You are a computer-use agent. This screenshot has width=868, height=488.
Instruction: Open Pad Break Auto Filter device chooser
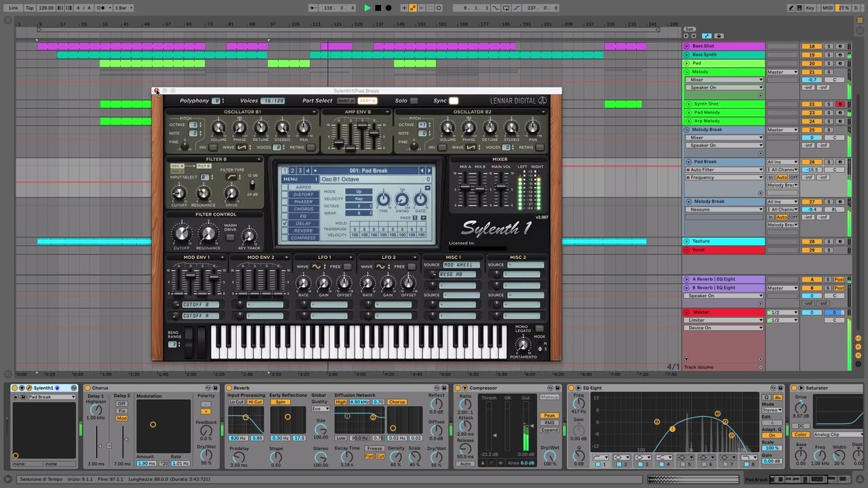tap(724, 169)
